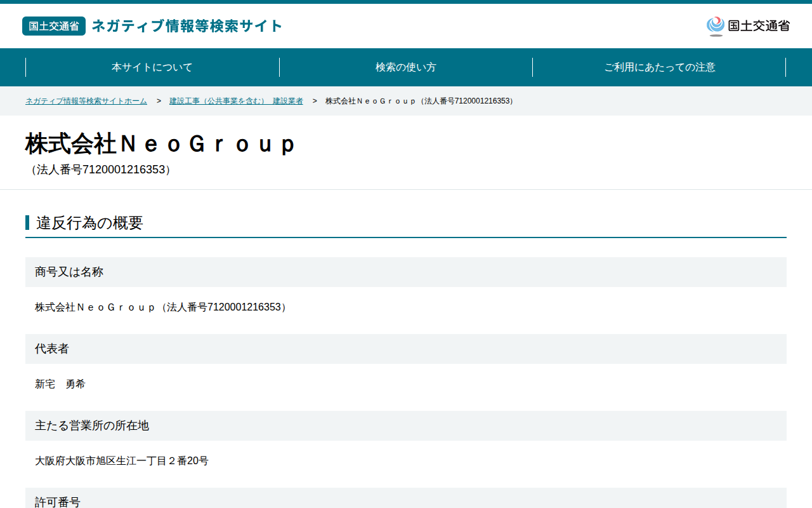Click the 違反行為の概要 section heading
The width and height of the screenshot is (812, 508).
pyautogui.click(x=89, y=223)
